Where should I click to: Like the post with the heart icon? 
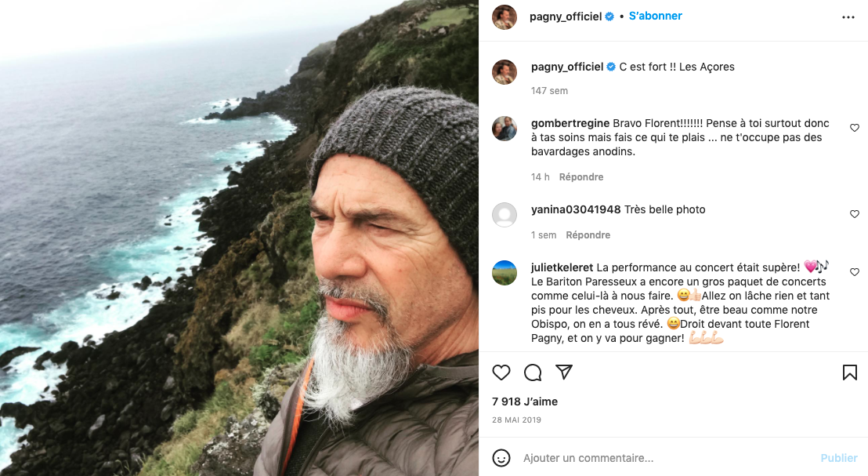pyautogui.click(x=501, y=373)
